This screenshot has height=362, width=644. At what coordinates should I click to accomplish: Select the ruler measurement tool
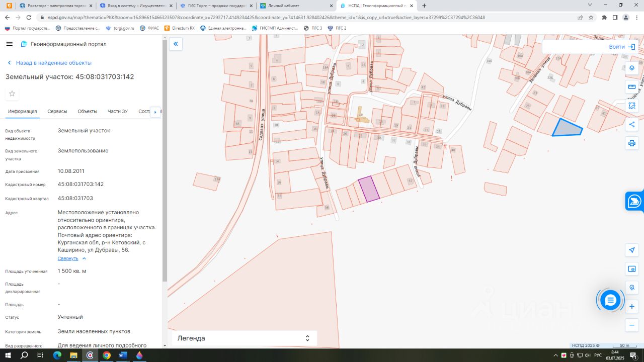tap(632, 87)
